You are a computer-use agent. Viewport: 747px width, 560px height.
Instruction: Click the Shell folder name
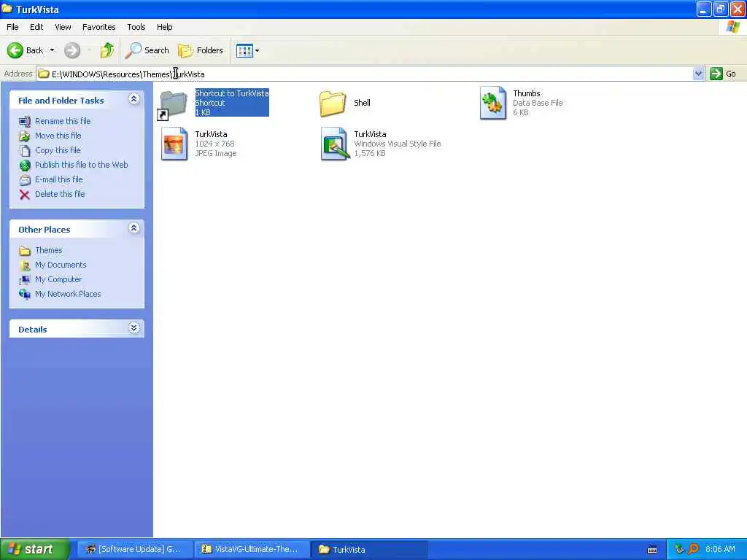362,103
